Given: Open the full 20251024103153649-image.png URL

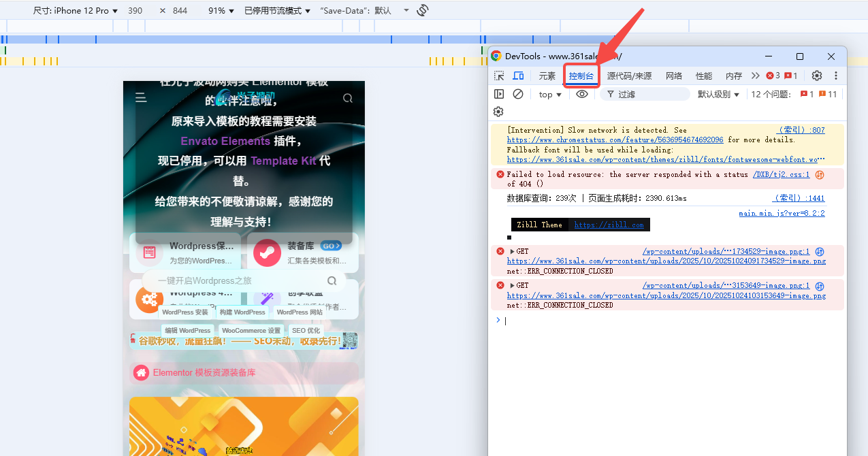Looking at the screenshot, I should [666, 295].
